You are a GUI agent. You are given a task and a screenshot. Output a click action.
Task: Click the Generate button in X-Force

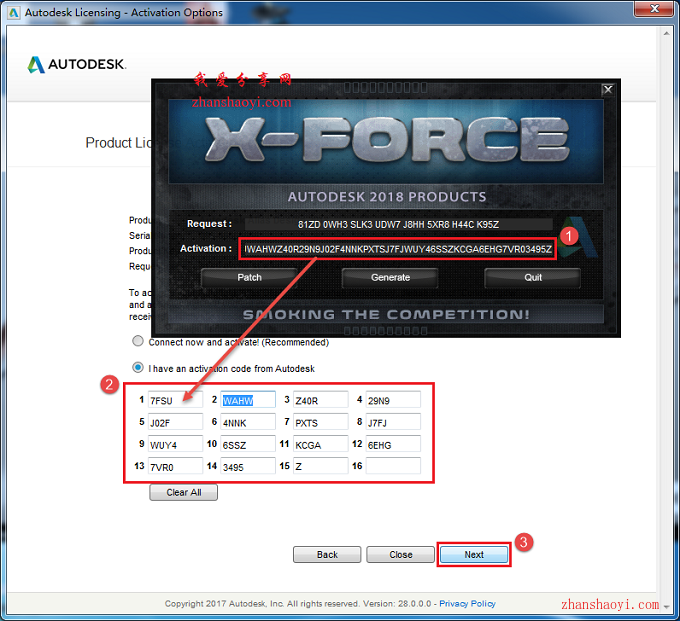[x=390, y=278]
